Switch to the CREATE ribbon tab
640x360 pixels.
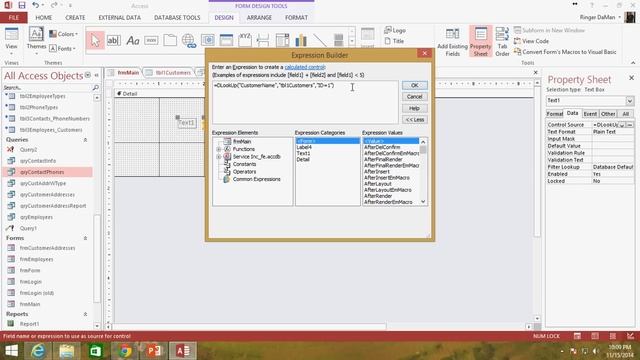pyautogui.click(x=75, y=18)
